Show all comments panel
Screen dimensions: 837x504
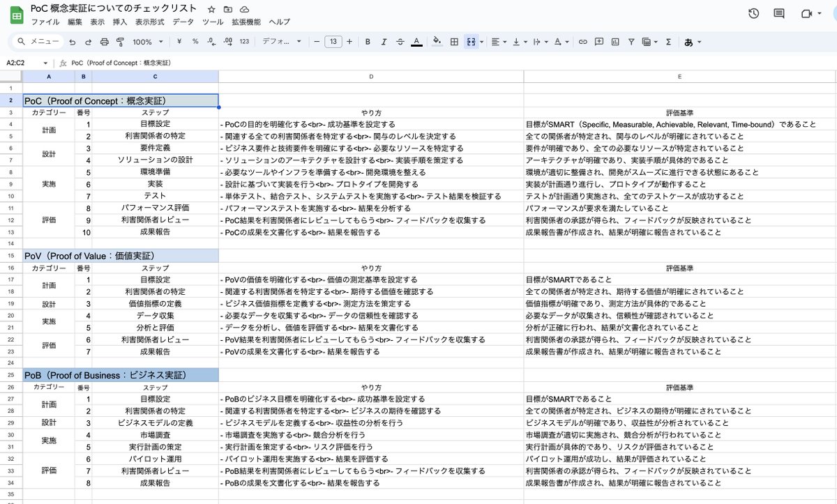pos(779,14)
